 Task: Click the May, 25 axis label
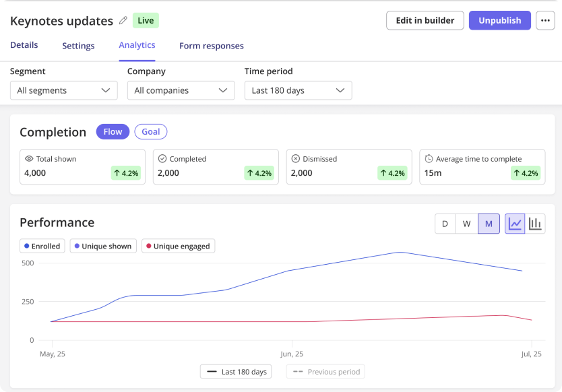(x=53, y=354)
